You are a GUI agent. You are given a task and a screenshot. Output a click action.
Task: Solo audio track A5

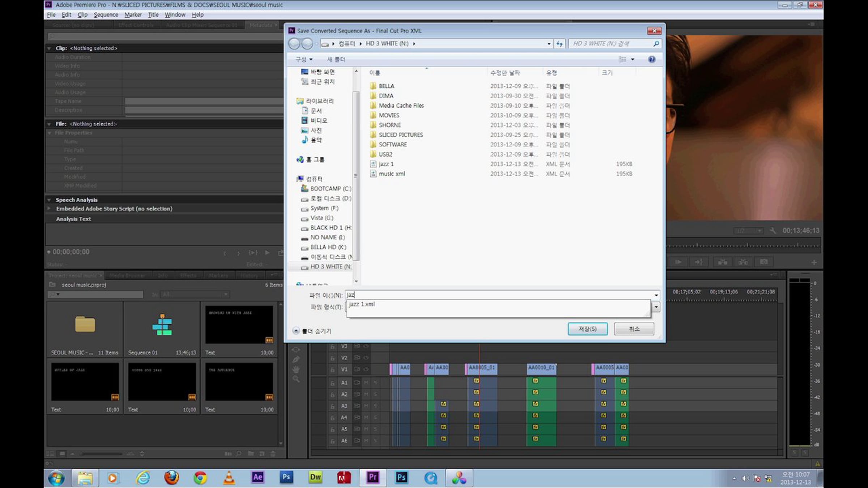coord(375,429)
